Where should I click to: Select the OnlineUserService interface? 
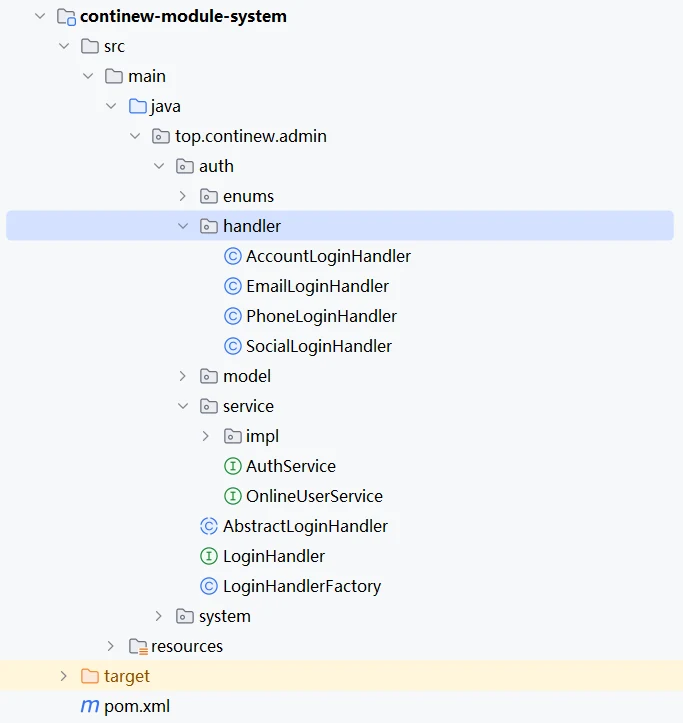314,496
